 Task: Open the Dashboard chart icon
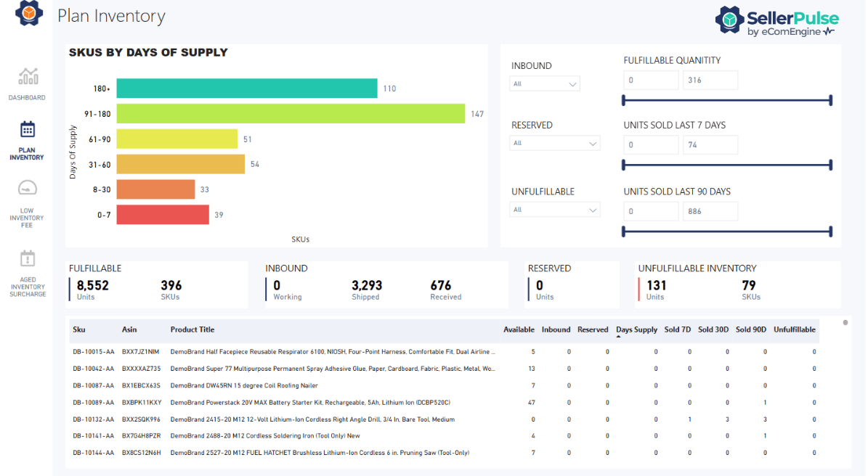[x=28, y=76]
